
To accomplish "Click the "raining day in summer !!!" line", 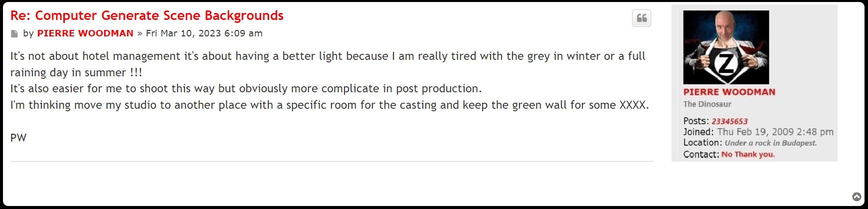I will pos(76,72).
